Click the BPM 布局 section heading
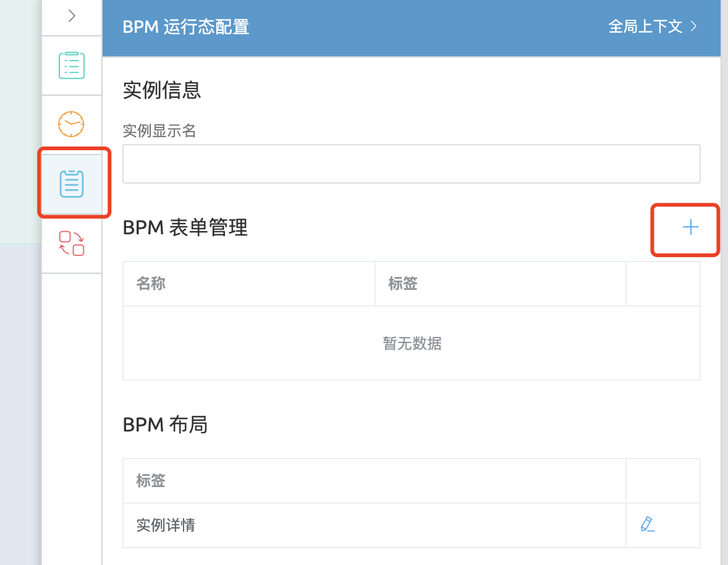 click(165, 425)
